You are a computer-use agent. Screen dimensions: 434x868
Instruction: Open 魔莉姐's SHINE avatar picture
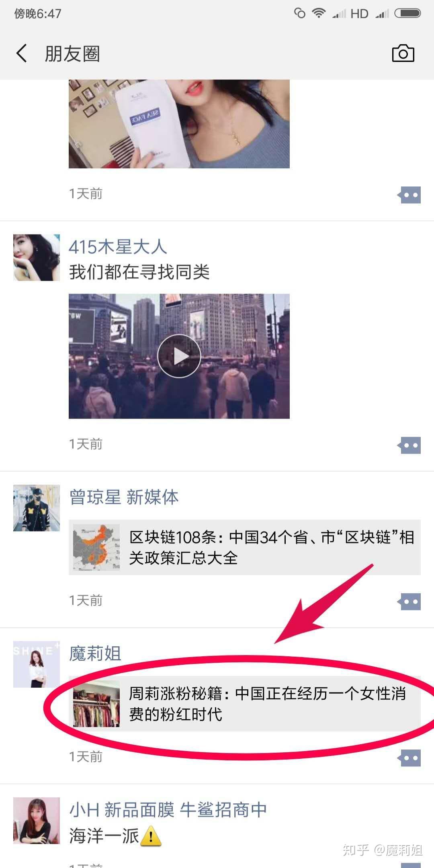click(37, 664)
